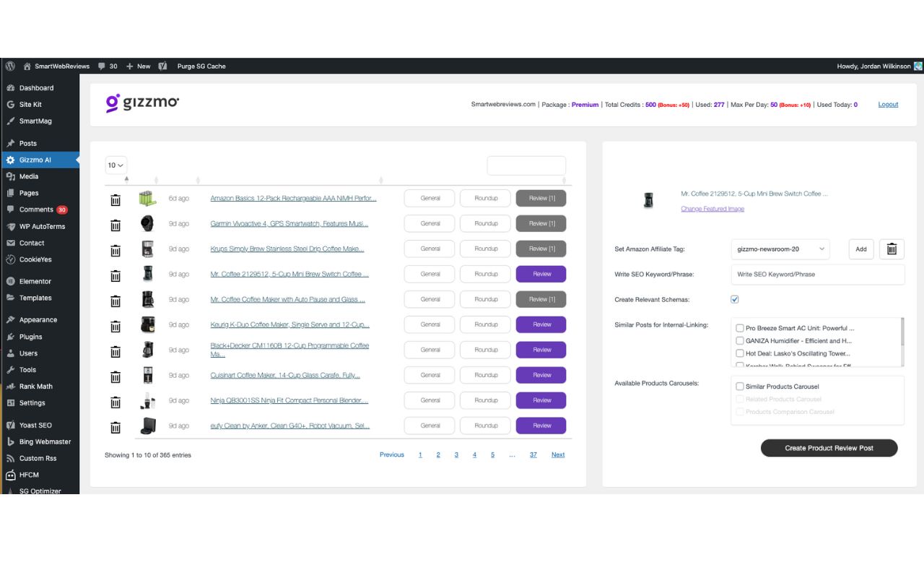
Task: Click the featured coffee maker image
Action: [648, 201]
